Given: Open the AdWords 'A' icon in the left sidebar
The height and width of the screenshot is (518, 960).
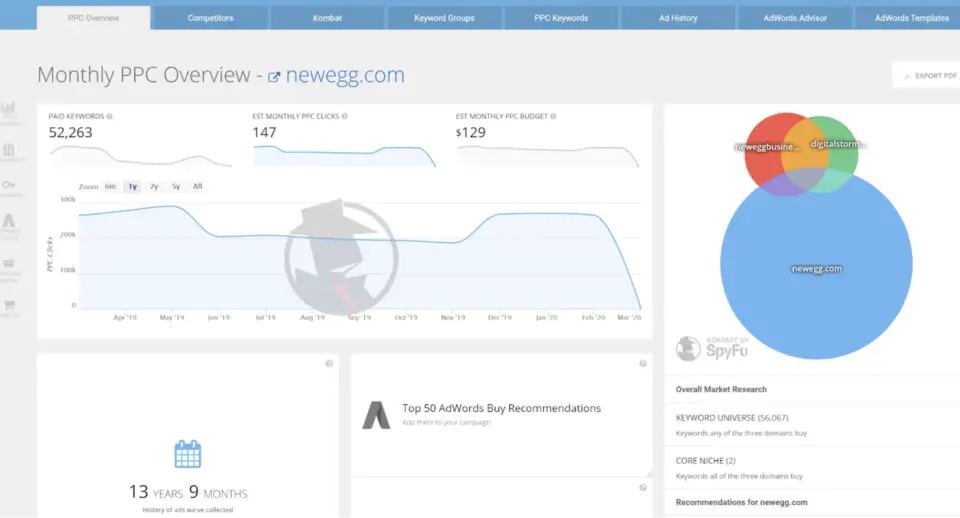Looking at the screenshot, I should pos(9,220).
